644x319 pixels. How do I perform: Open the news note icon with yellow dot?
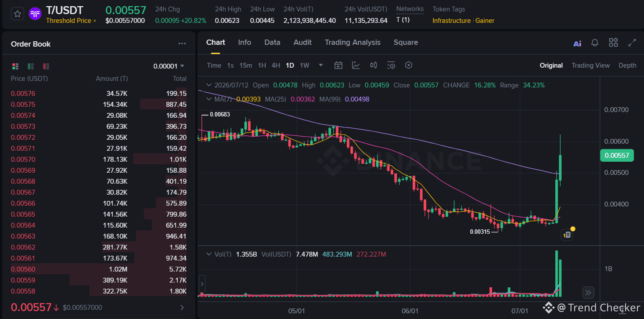(x=567, y=235)
